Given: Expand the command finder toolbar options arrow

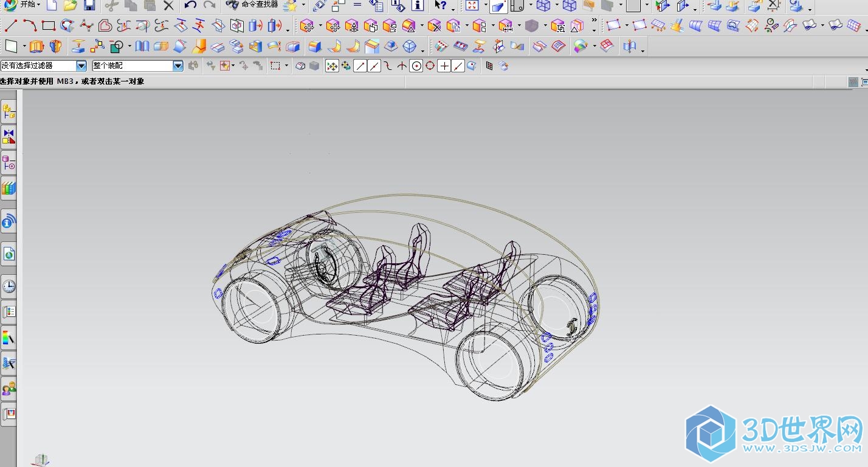Looking at the screenshot, I should tap(303, 5).
